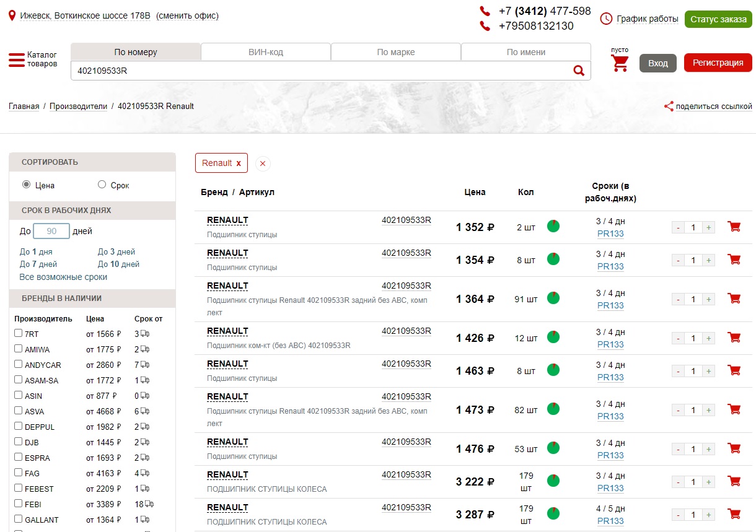Click the location pin icon for Ижевск

[12, 15]
